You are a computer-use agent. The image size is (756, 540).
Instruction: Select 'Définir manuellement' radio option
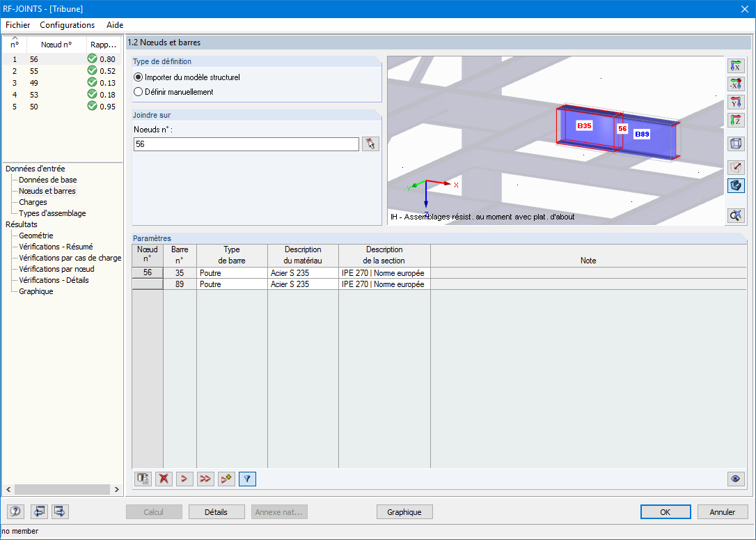tap(139, 92)
